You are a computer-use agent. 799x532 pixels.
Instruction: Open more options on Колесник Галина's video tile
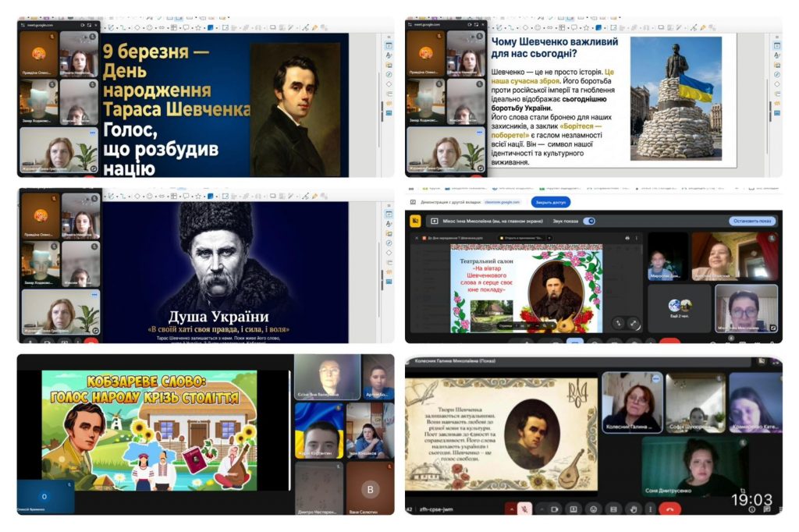(x=655, y=378)
